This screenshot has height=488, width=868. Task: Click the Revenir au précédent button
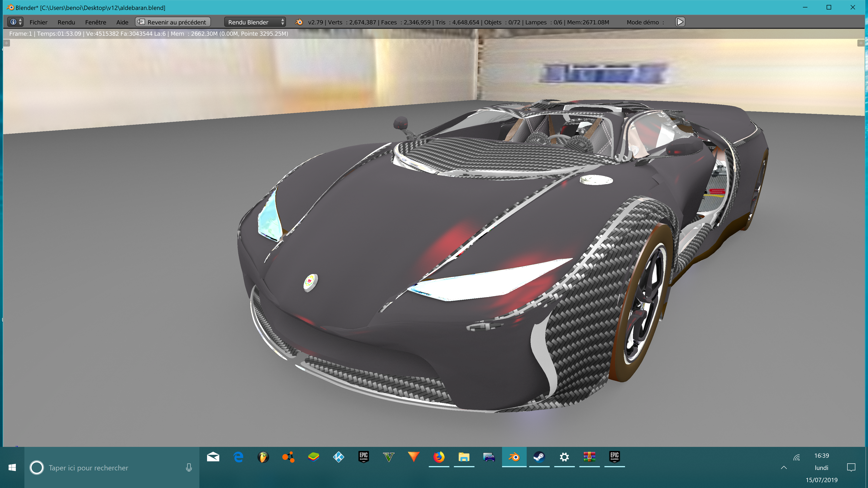[173, 22]
